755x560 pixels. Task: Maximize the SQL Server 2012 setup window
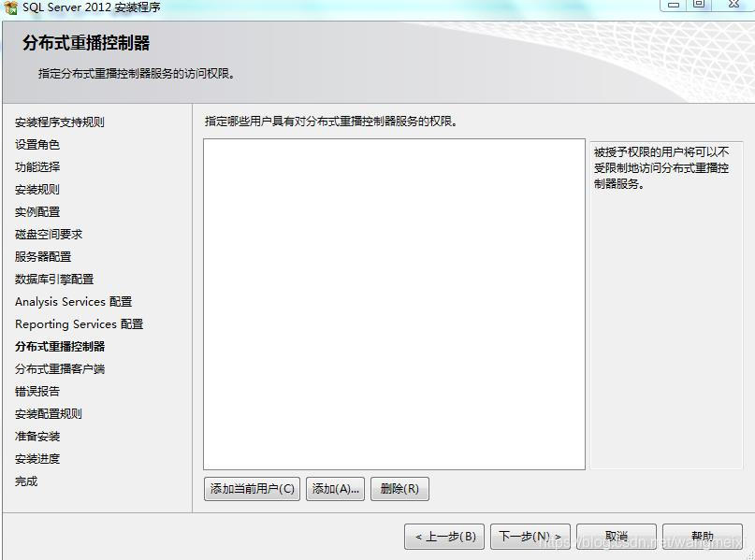pos(699,5)
